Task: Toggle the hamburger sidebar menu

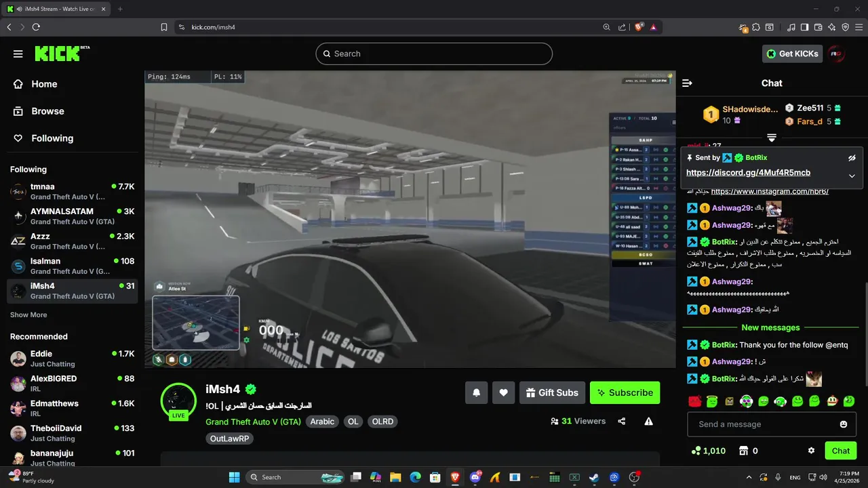Action: click(18, 54)
